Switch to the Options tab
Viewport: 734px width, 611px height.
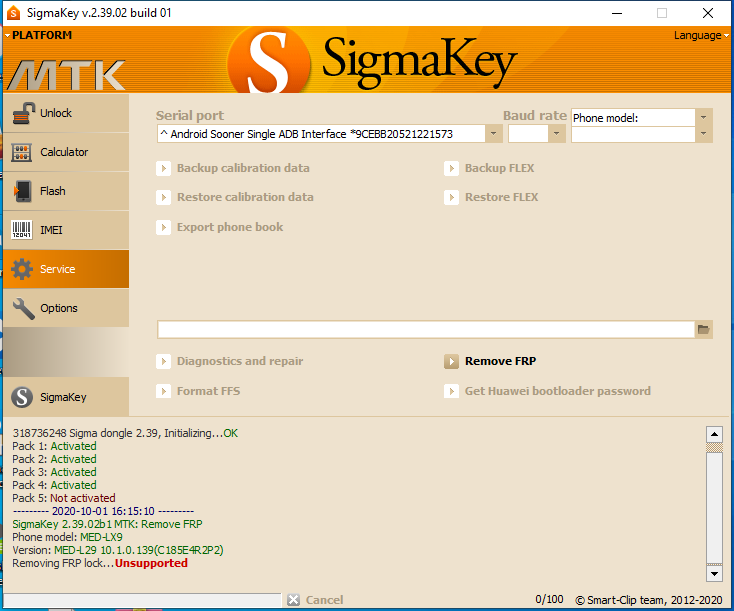click(x=66, y=308)
